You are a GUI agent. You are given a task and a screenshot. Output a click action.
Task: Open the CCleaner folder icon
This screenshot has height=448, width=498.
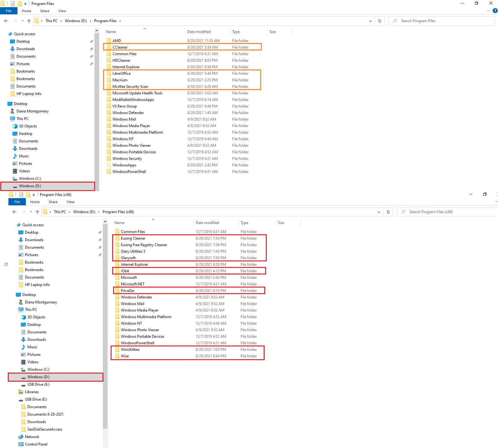[x=109, y=47]
